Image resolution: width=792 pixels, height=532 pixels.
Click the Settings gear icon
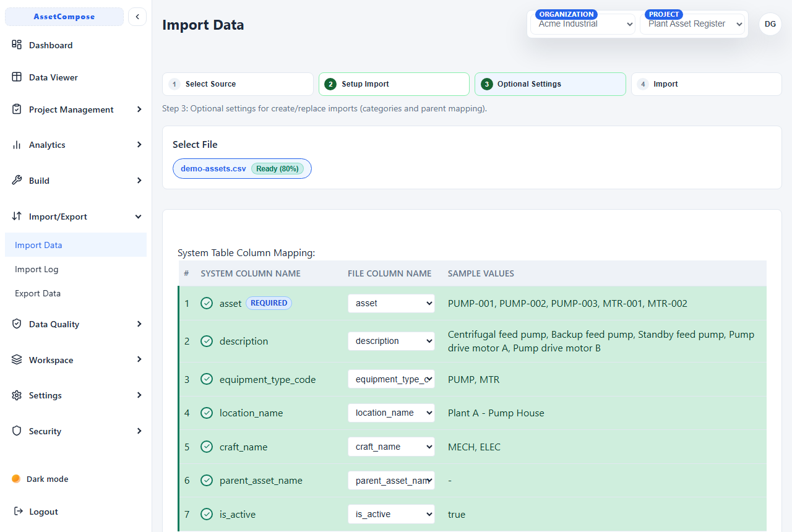pyautogui.click(x=17, y=395)
